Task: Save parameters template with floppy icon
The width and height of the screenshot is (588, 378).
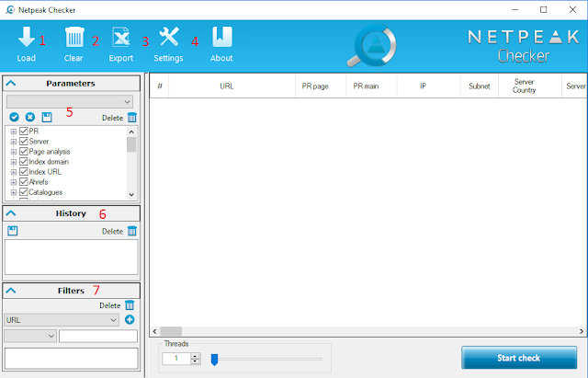Action: click(x=47, y=117)
